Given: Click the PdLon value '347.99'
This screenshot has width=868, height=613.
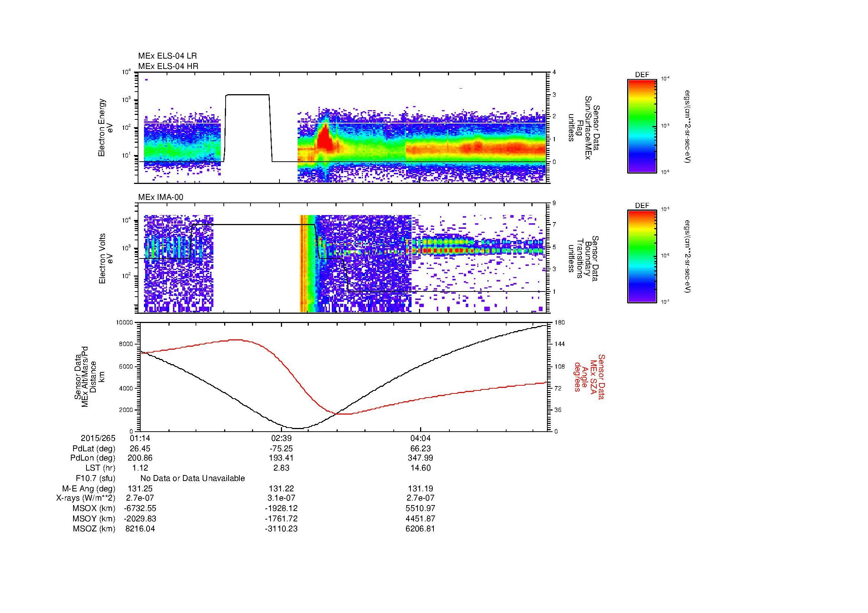Looking at the screenshot, I should point(420,458).
